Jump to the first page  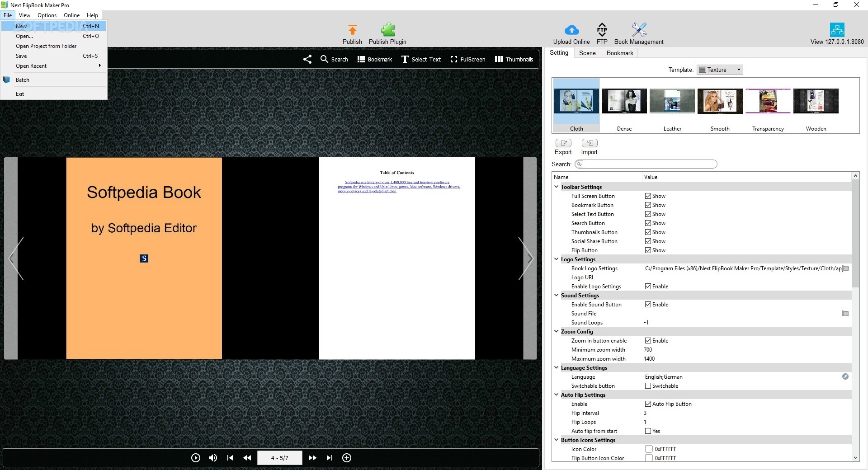230,458
